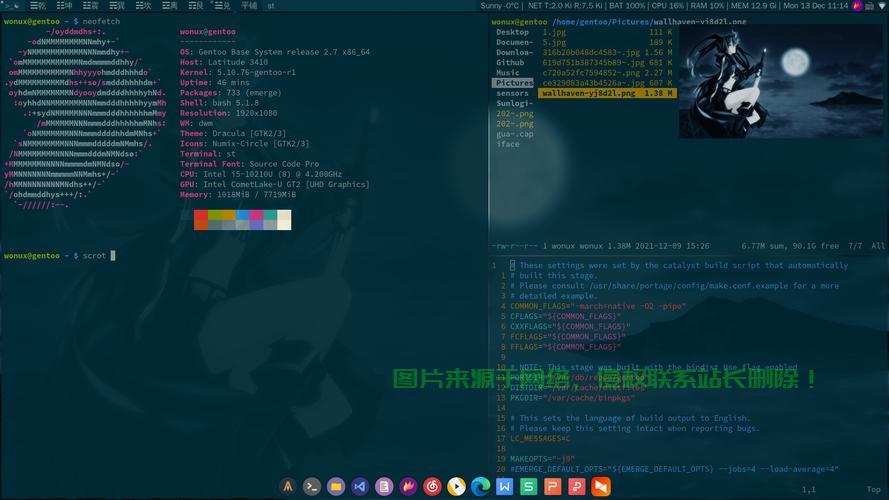The image size is (889, 500).
Task: Launch Flameshot flame icon in dock
Action: pyautogui.click(x=408, y=486)
